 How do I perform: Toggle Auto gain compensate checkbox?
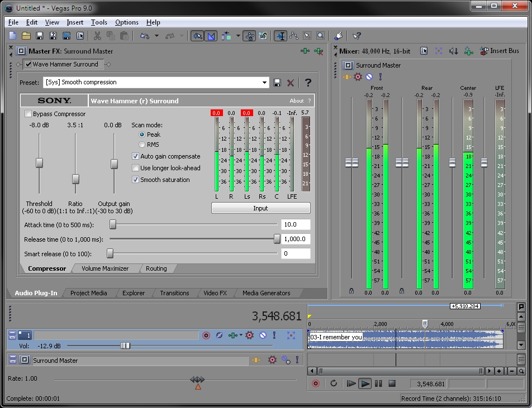tap(135, 156)
